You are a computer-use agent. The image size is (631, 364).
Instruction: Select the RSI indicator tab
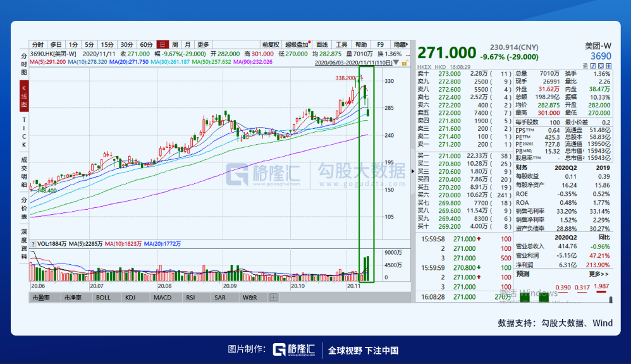click(x=190, y=298)
